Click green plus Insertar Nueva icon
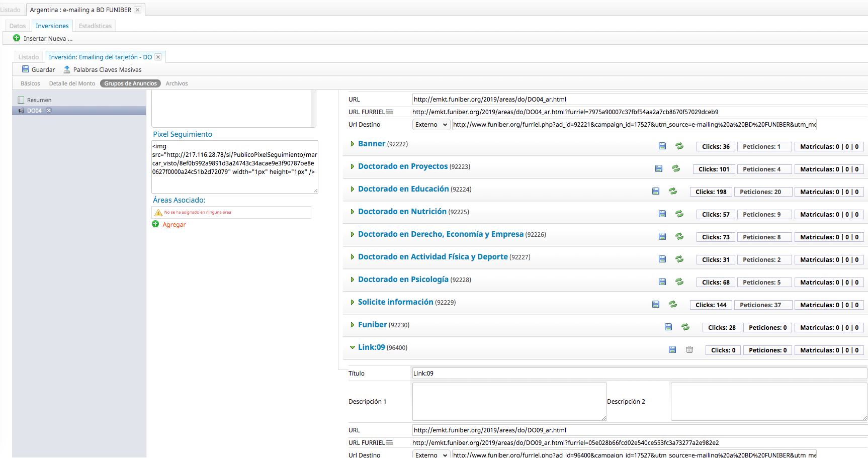The height and width of the screenshot is (458, 868). click(17, 38)
